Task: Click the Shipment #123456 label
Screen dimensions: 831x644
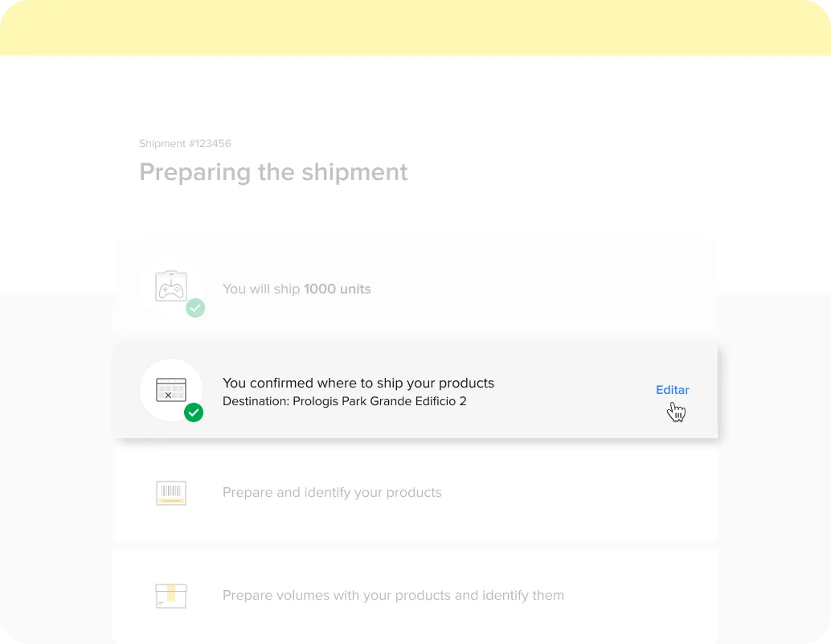Action: pyautogui.click(x=185, y=144)
